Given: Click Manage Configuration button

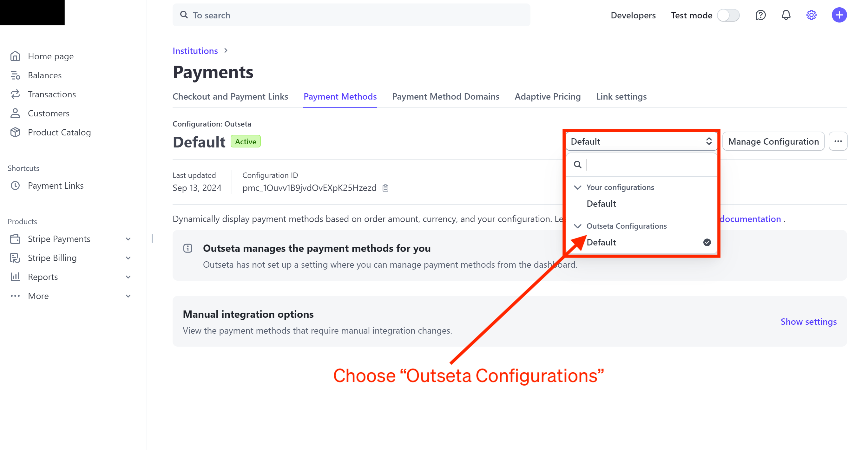Looking at the screenshot, I should (773, 141).
